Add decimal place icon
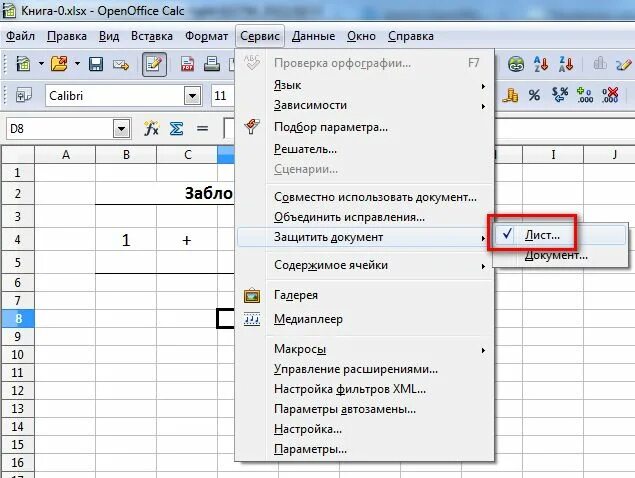This screenshot has height=478, width=635. coord(585,96)
